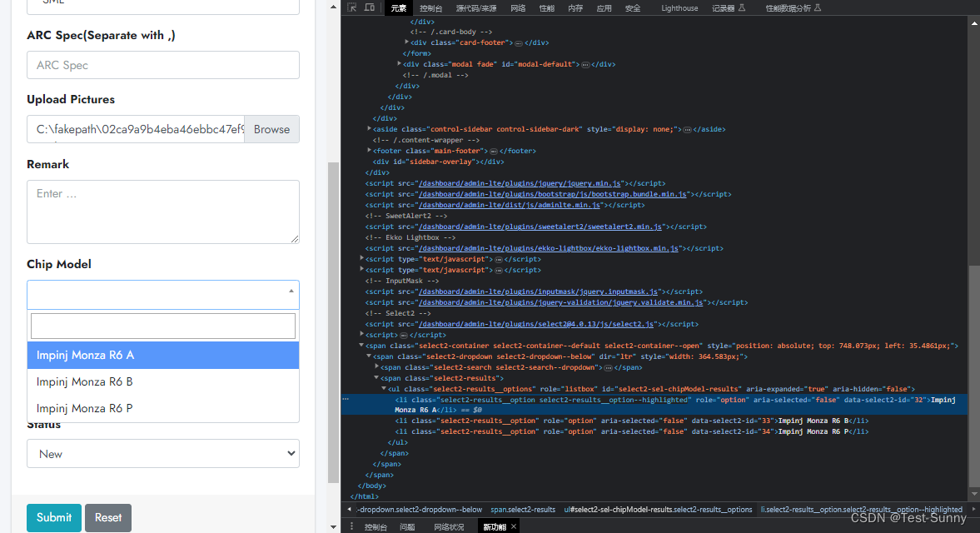The width and height of the screenshot is (980, 533).
Task: Open the jquery.inputmask.js script link
Action: [x=539, y=291]
